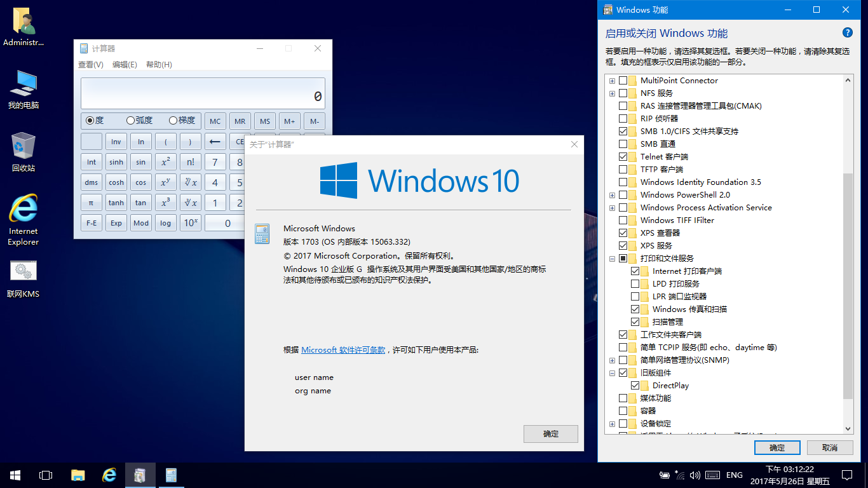Image resolution: width=868 pixels, height=488 pixels.
Task: Click the x squared key in Calculator
Action: click(166, 162)
